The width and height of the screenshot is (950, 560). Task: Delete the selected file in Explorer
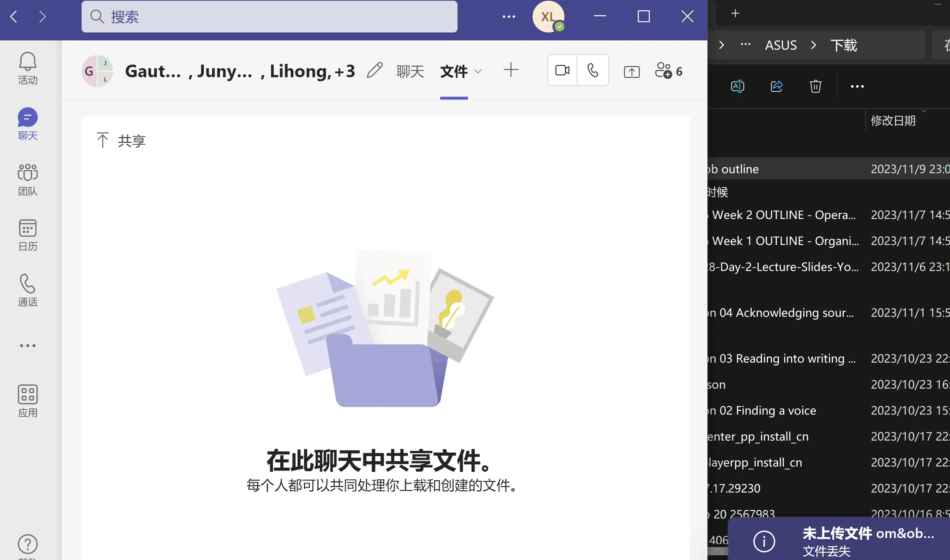[x=816, y=86]
